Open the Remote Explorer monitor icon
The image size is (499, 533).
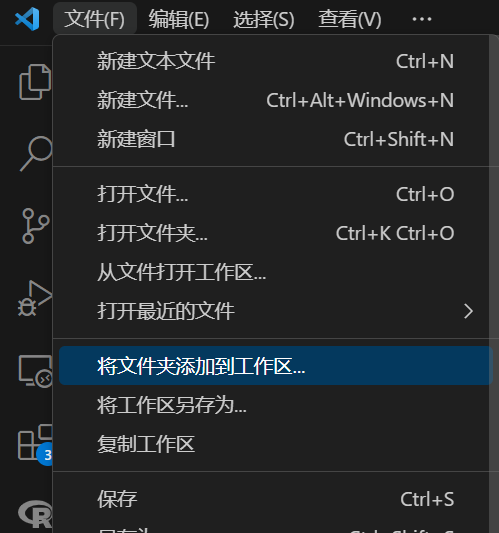pos(36,371)
